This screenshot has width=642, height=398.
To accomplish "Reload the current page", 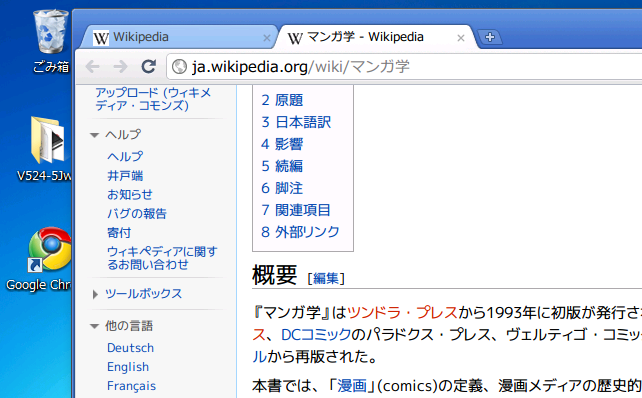I will [149, 66].
